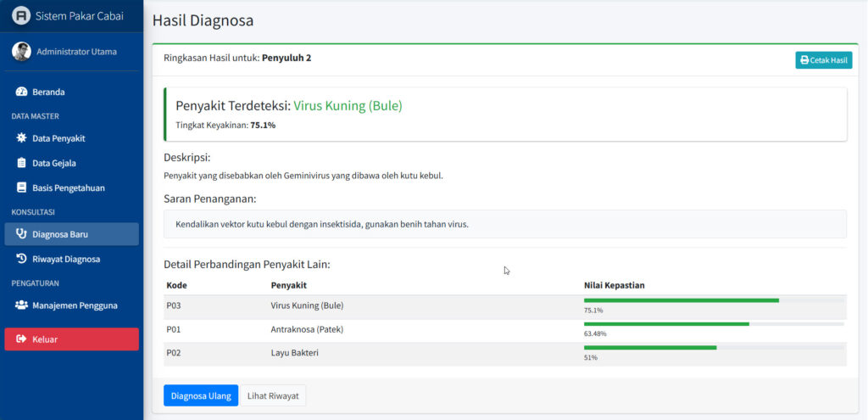Click the Diagnosa Baru stethoscope icon
The width and height of the screenshot is (868, 420).
click(21, 234)
